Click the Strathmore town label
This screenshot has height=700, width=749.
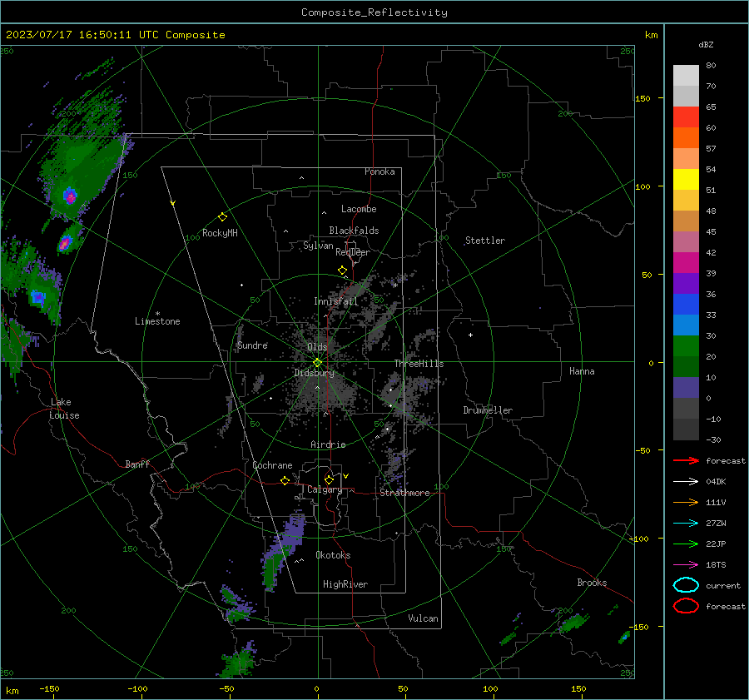point(404,493)
